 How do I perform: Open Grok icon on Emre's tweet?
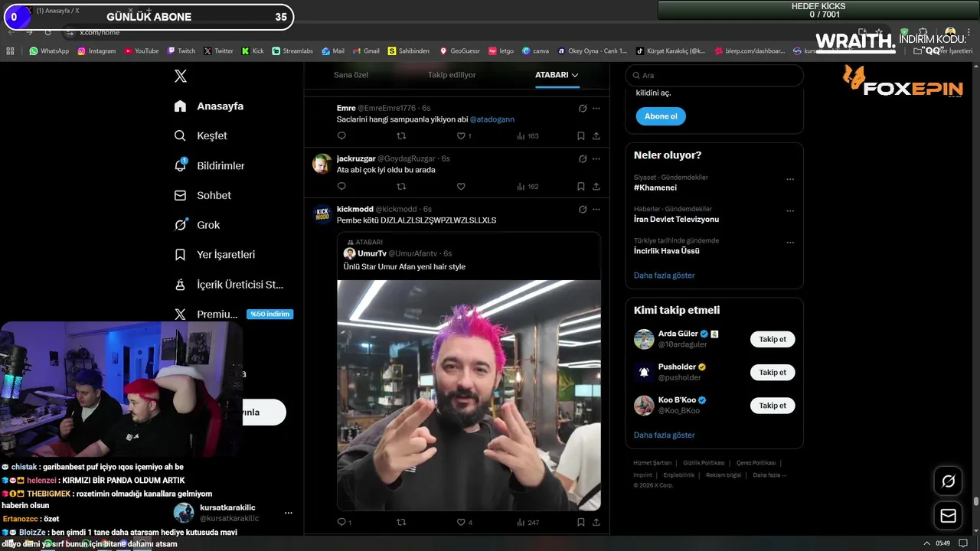[583, 109]
